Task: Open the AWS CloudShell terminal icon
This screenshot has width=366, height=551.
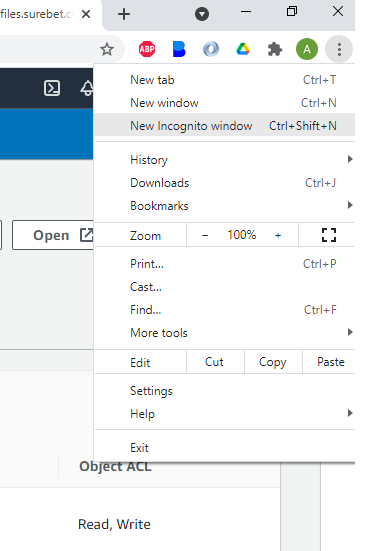Action: (52, 88)
